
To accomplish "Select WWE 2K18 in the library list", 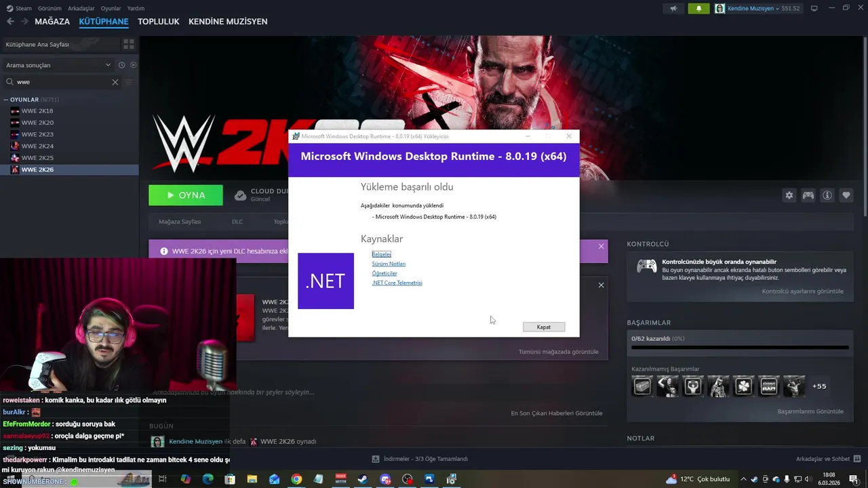I will (x=69, y=111).
